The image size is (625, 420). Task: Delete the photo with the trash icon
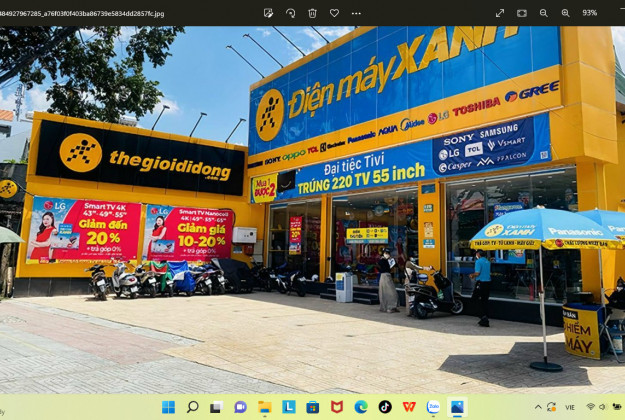312,13
